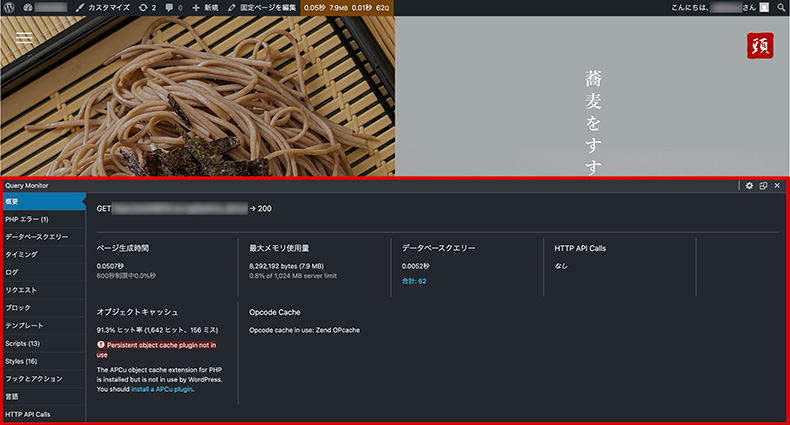Close the Query Monitor panel

tap(777, 185)
